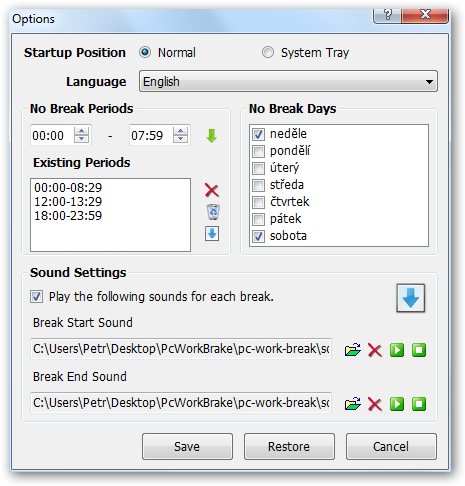Screen dimensions: 465x486
Task: Stop the Break End Sound playback
Action: coord(419,404)
